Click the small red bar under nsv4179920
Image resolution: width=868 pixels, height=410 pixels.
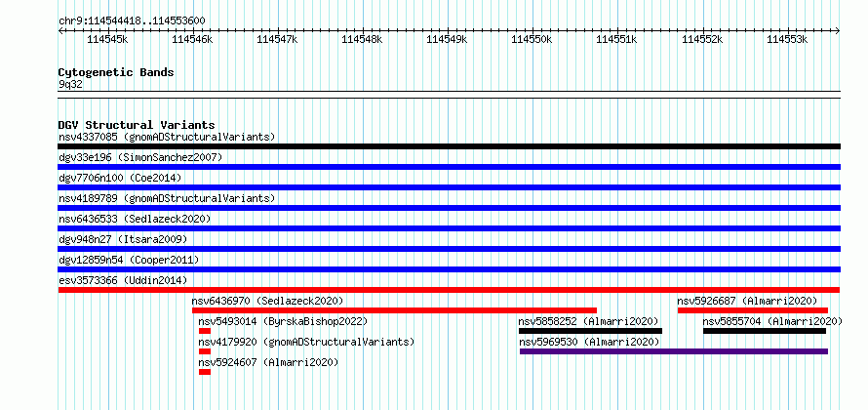205,351
